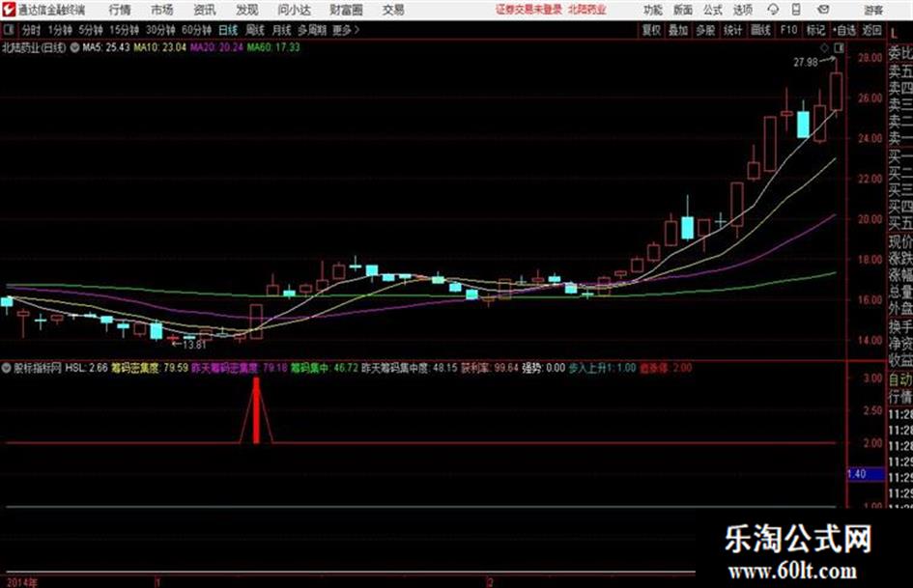Viewport: 913px width, 588px height.
Task: Open the indicator dropdown beside 股标指标网
Action: pyautogui.click(x=7, y=368)
